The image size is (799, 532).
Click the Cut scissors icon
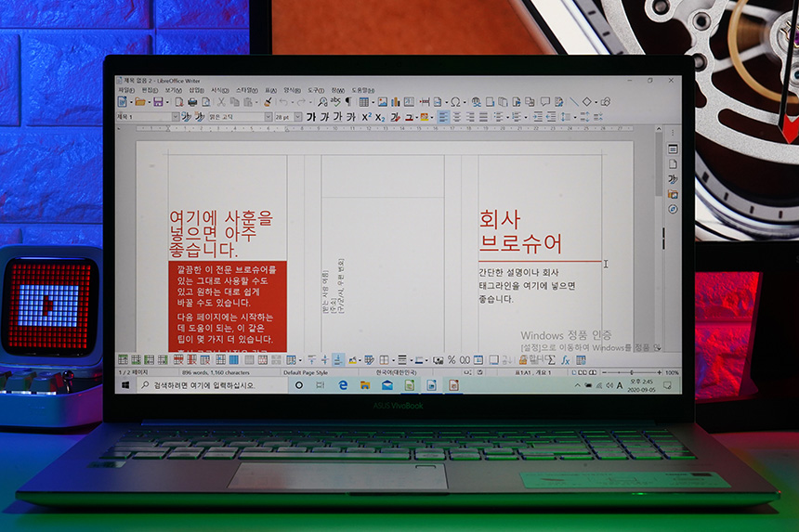pos(221,102)
